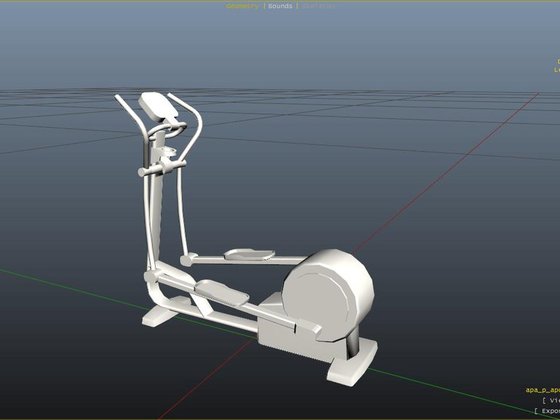Click the elliptical trainer's console display
Image resolution: width=560 pixels, height=420 pixels.
coord(158,106)
